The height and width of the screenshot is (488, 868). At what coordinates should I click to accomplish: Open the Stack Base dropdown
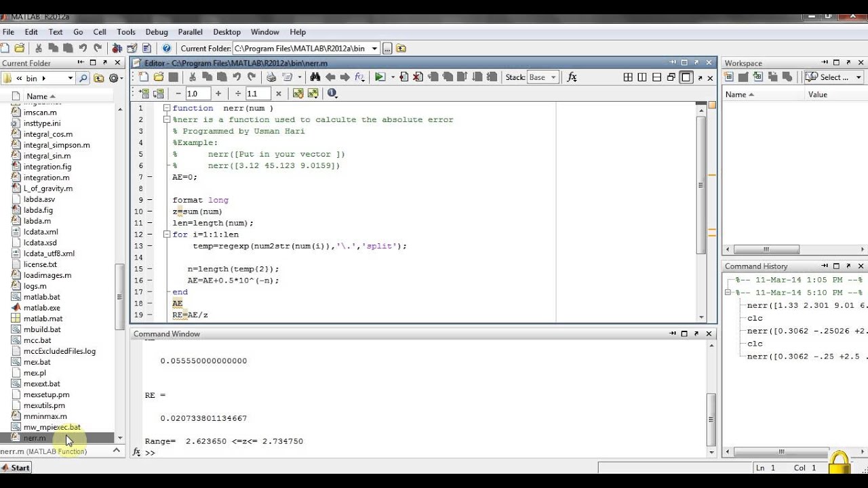542,77
